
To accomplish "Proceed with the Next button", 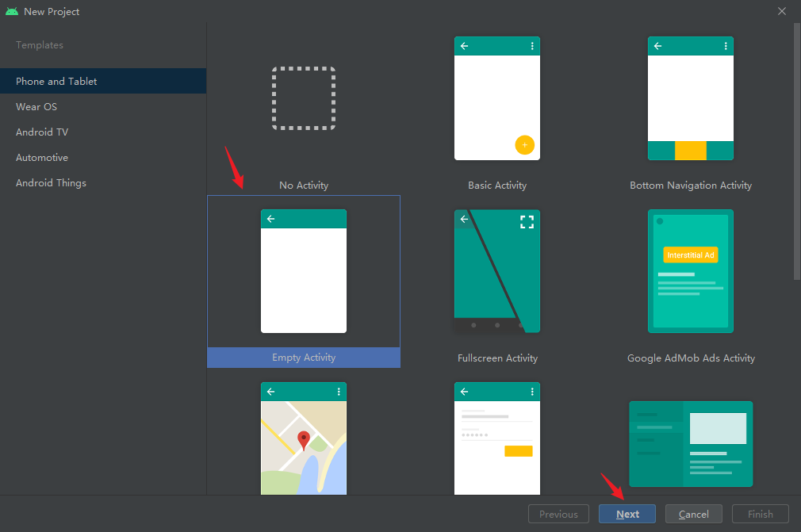I will [x=627, y=514].
